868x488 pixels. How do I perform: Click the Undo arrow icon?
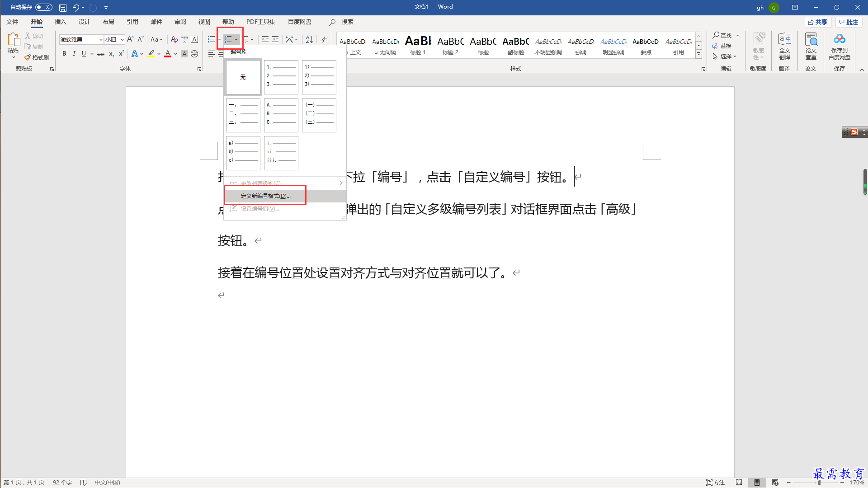pos(75,7)
